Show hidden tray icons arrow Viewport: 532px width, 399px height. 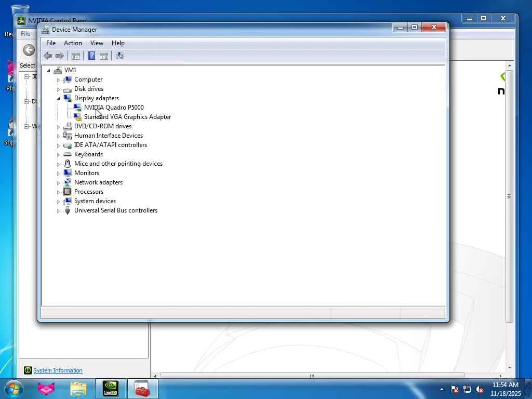pos(442,390)
